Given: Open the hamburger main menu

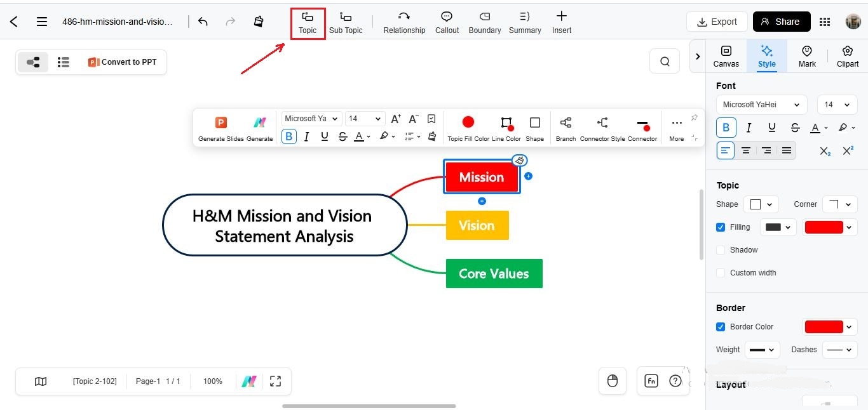Looking at the screenshot, I should click(42, 22).
